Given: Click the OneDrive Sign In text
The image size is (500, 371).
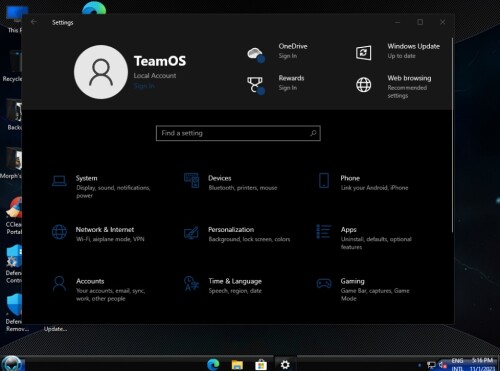Looking at the screenshot, I should (288, 56).
